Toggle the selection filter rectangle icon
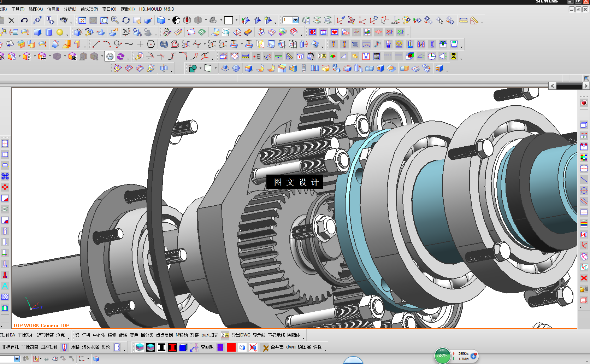 [x=82, y=359]
